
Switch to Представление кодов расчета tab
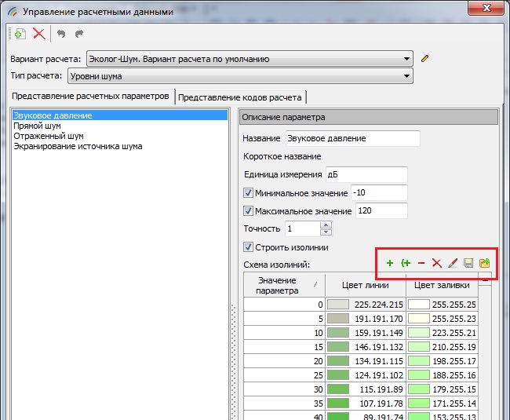240,97
